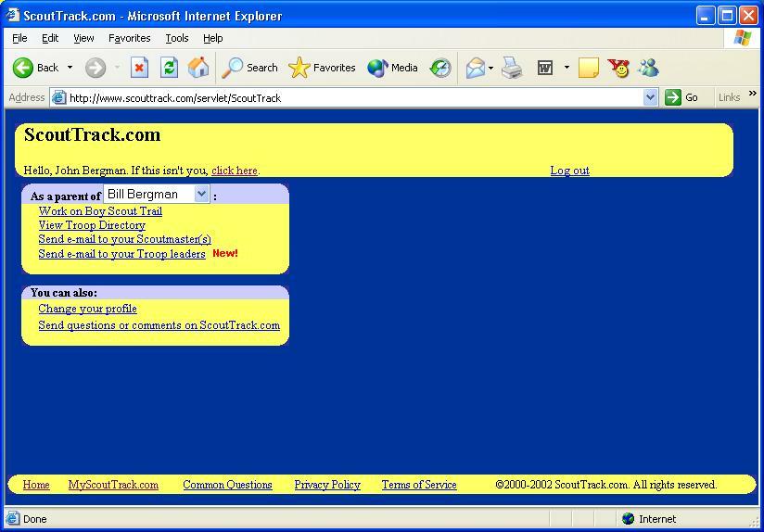Maximize the Internet Explorer window
The height and width of the screenshot is (532, 764).
point(727,16)
